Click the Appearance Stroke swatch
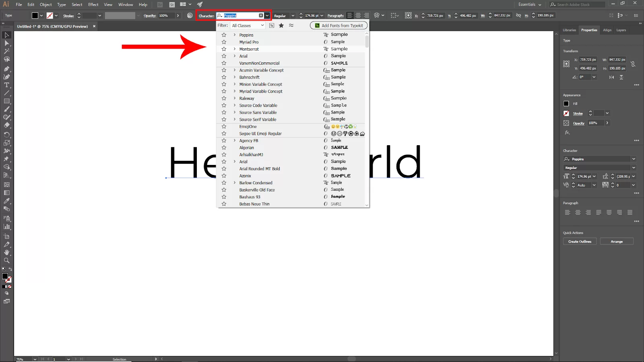This screenshot has height=362, width=644. [566, 113]
